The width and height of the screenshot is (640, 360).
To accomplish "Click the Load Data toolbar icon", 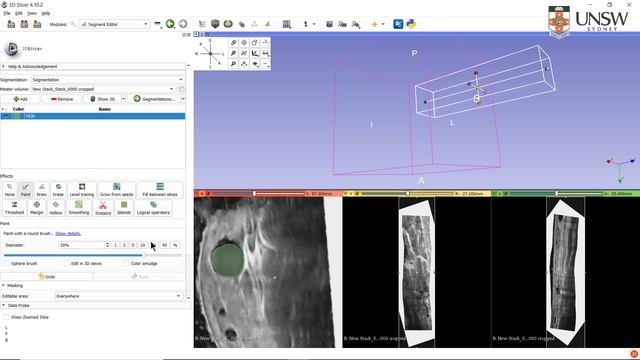I will pos(11,24).
